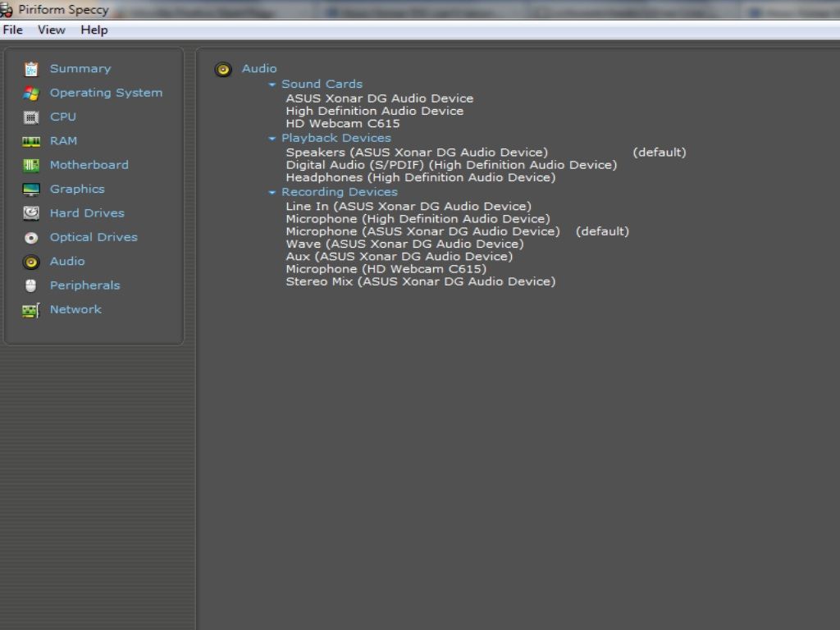Open the Network adapter icon
This screenshot has height=630, width=840.
[x=31, y=310]
